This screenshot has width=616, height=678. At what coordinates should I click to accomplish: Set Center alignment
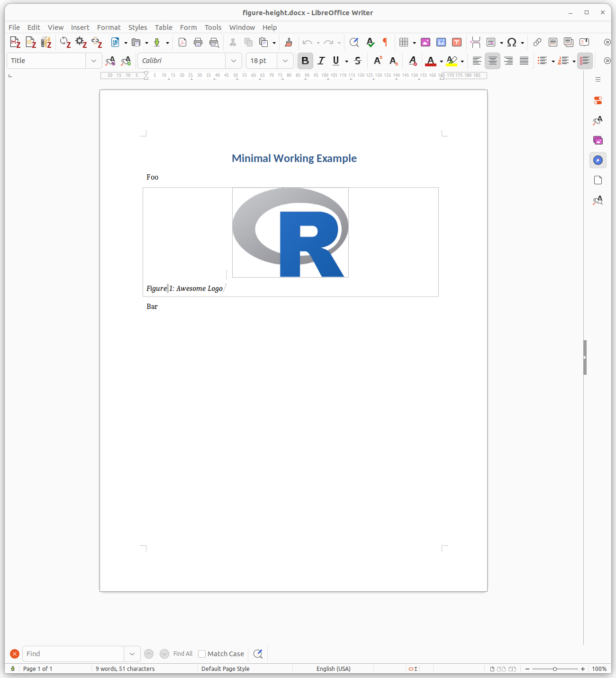click(493, 61)
